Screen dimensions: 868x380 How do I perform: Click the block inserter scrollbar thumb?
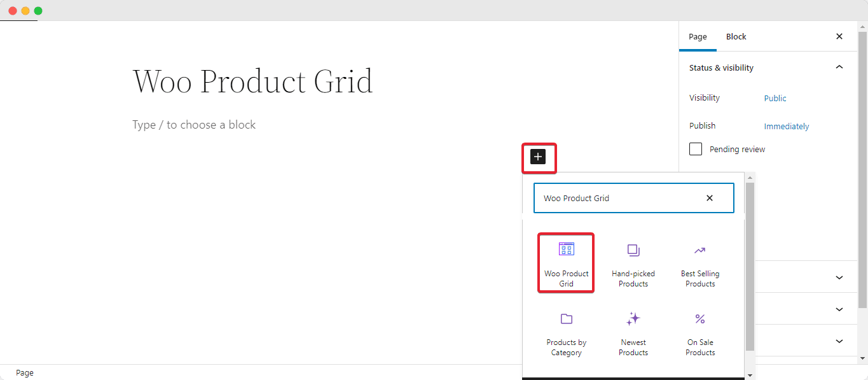(x=750, y=266)
